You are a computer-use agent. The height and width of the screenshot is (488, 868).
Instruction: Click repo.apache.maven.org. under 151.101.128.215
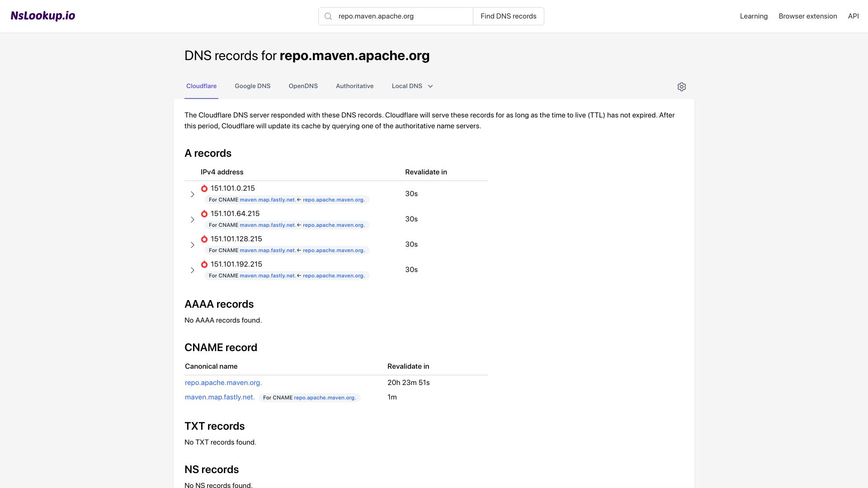pos(334,250)
